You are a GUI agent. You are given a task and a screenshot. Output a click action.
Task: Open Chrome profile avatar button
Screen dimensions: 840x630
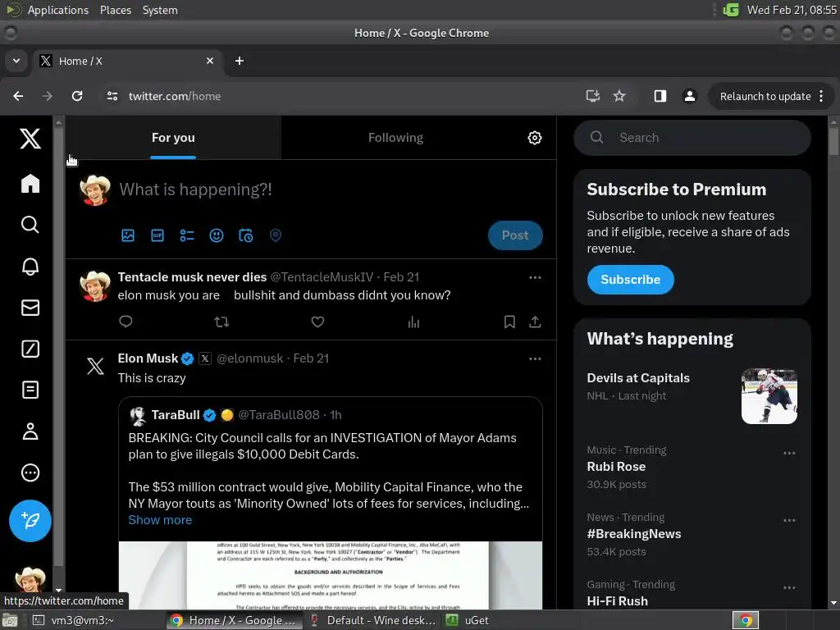click(689, 96)
